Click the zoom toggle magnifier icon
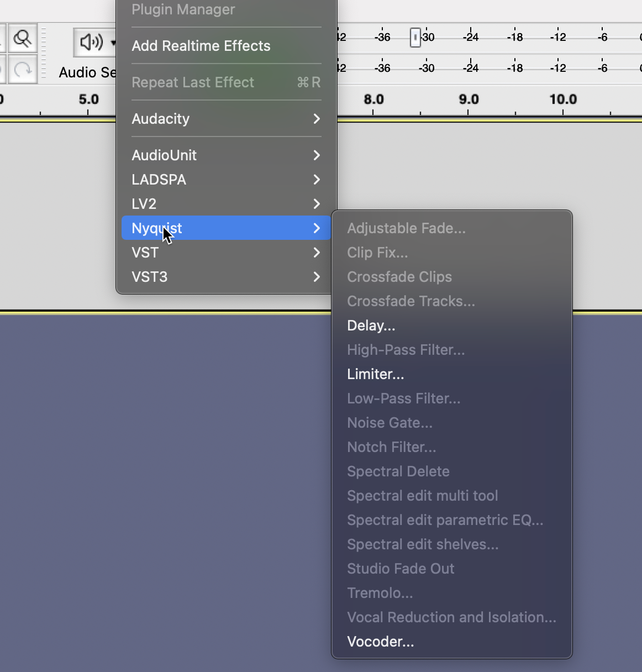Screen dimensions: 642x672 pyautogui.click(x=22, y=38)
